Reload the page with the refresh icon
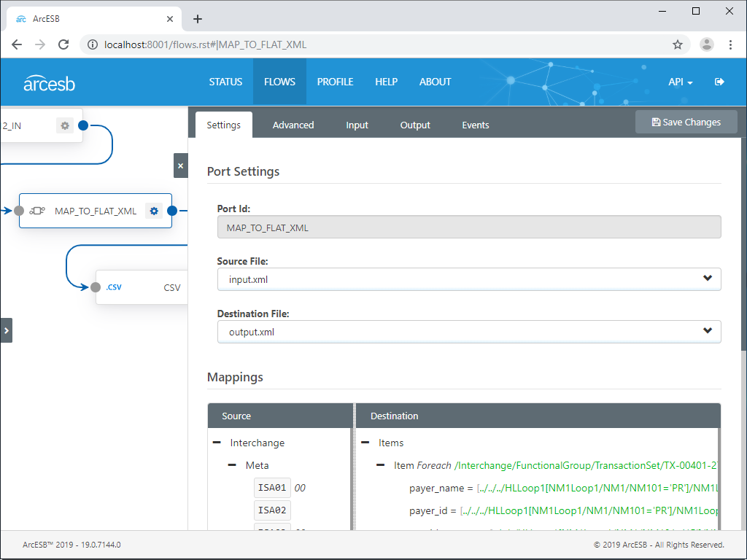This screenshot has height=560, width=747. click(63, 44)
